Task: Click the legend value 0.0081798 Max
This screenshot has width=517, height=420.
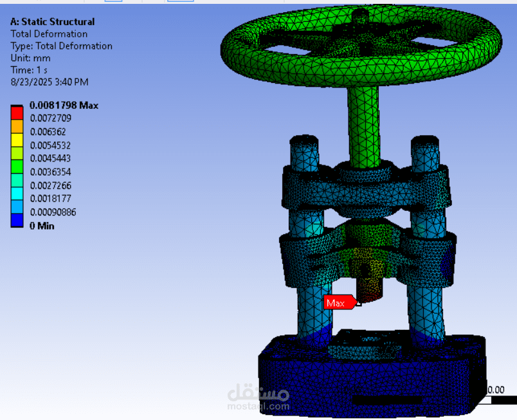Action: pos(64,105)
